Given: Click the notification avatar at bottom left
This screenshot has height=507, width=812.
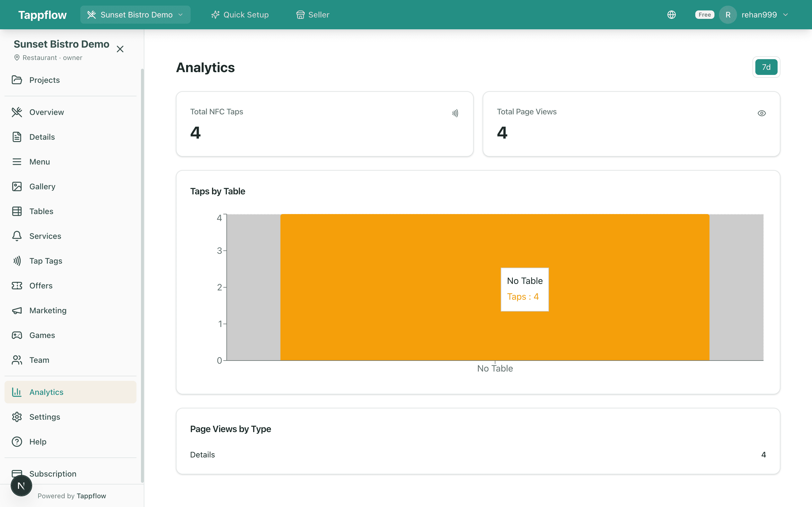Looking at the screenshot, I should click(x=21, y=485).
